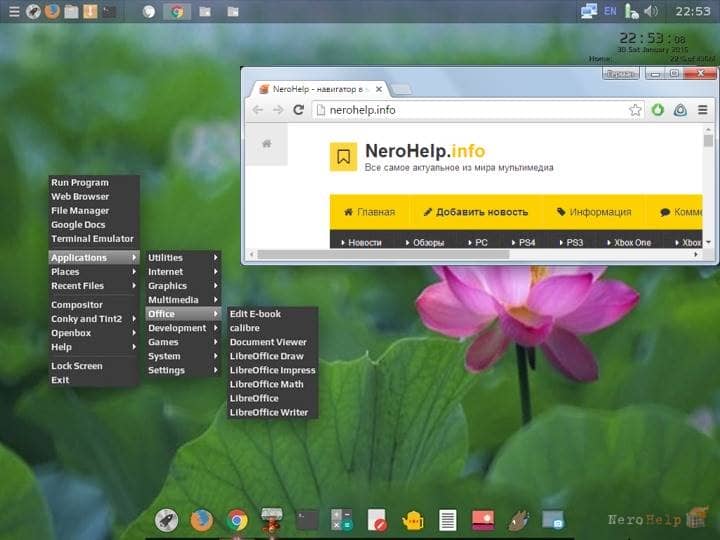The height and width of the screenshot is (540, 720).
Task: Close the NeroHelp browser tab
Action: [379, 89]
